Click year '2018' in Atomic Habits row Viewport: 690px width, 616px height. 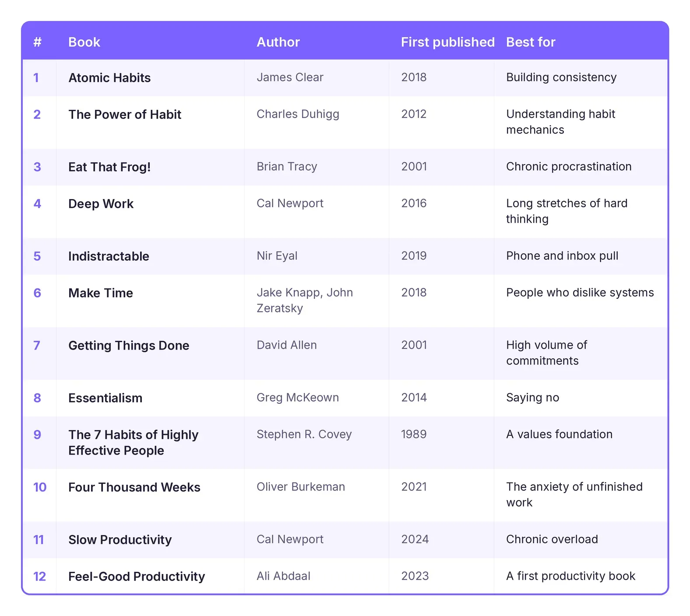[414, 77]
